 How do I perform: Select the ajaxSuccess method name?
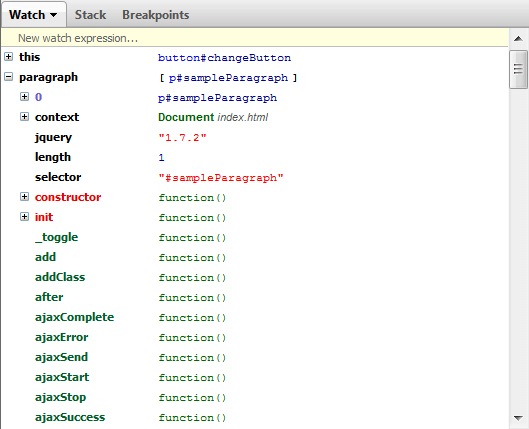click(70, 417)
